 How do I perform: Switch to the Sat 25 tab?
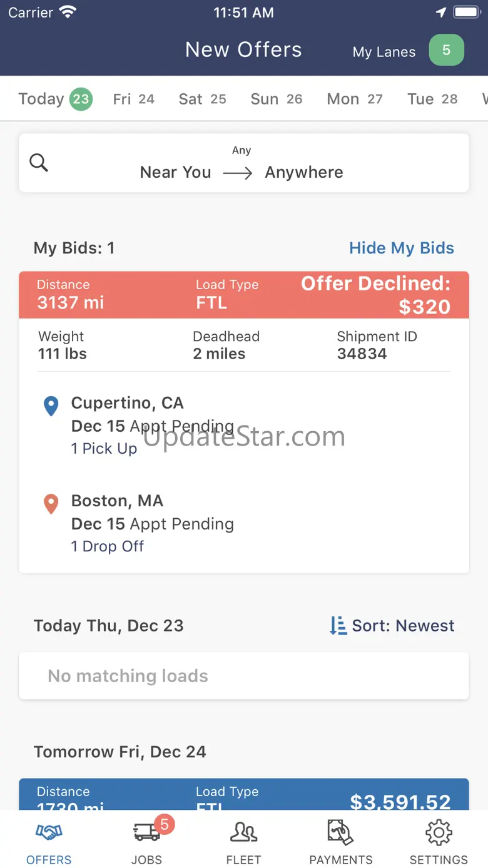(x=202, y=99)
